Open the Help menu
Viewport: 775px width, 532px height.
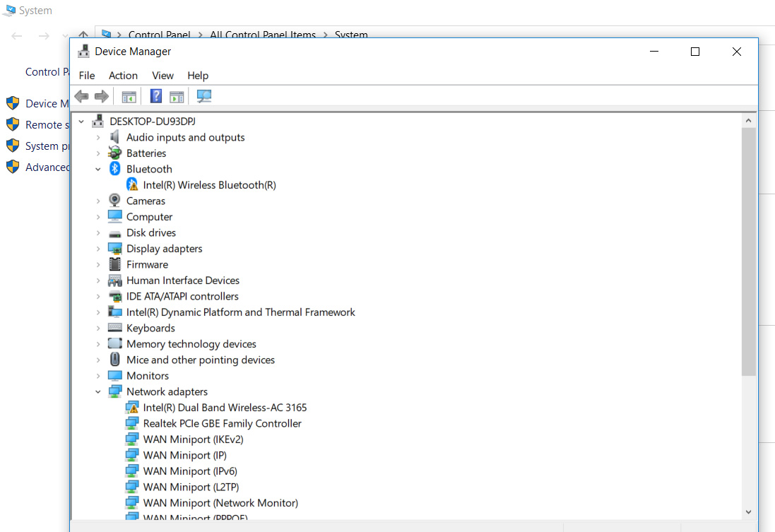point(198,76)
